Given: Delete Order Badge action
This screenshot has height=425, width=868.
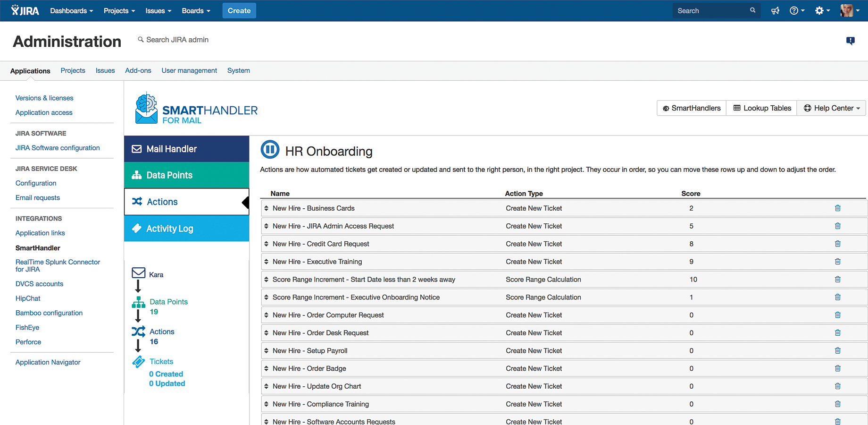Looking at the screenshot, I should coord(838,368).
